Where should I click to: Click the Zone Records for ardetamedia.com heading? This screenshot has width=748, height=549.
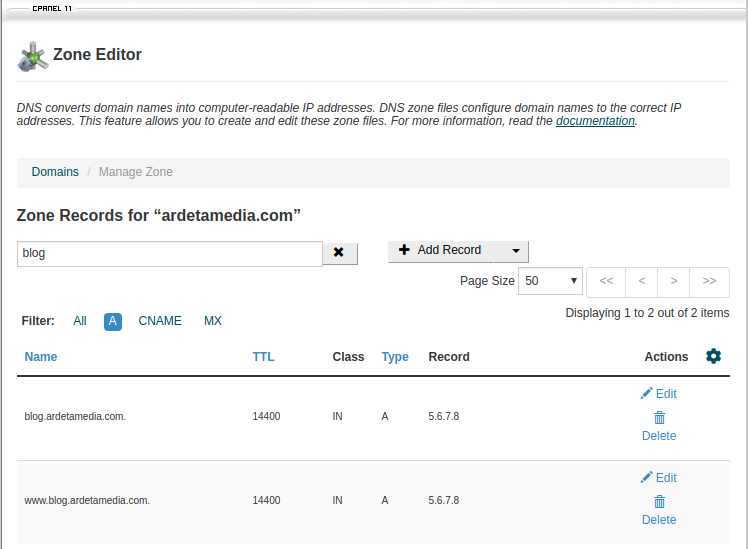coord(159,216)
